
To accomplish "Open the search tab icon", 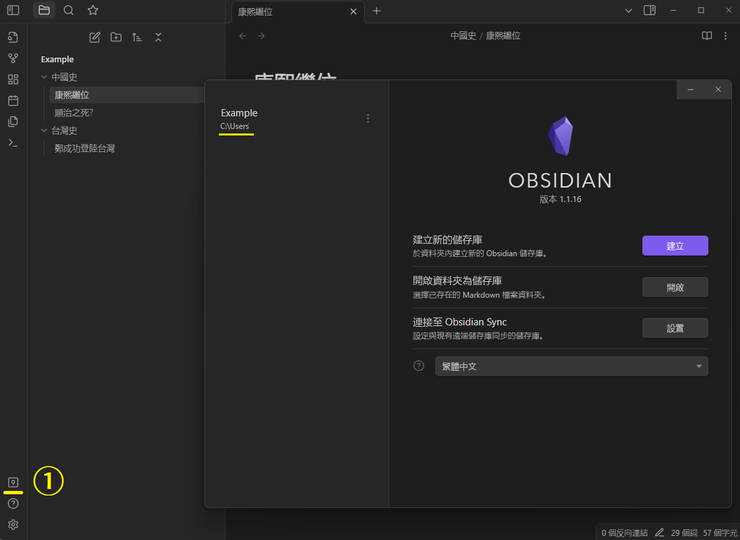I will tap(68, 10).
